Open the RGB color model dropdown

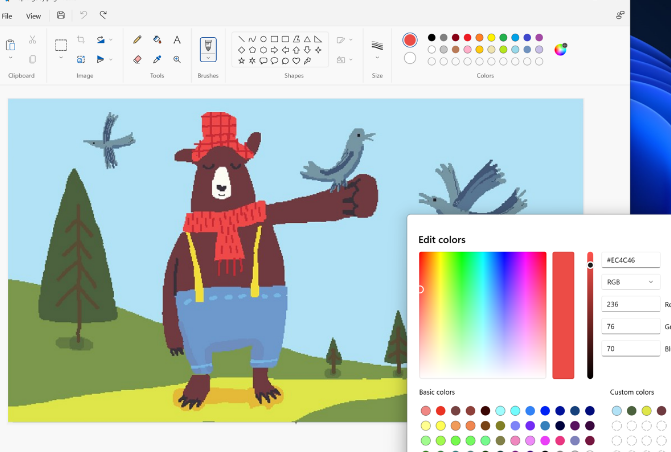point(630,282)
